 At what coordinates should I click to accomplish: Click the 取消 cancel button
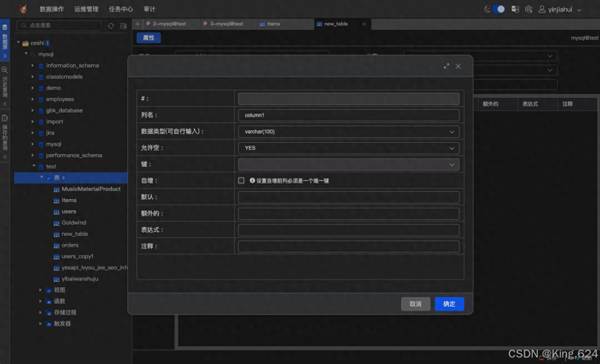point(415,304)
